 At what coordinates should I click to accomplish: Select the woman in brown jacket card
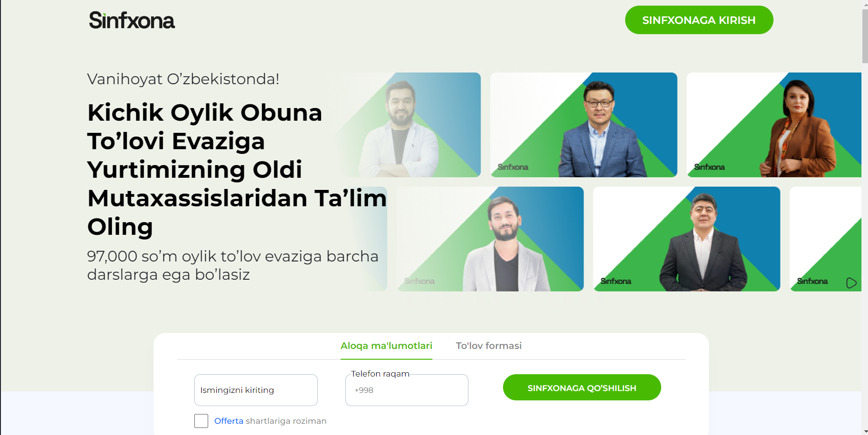774,125
